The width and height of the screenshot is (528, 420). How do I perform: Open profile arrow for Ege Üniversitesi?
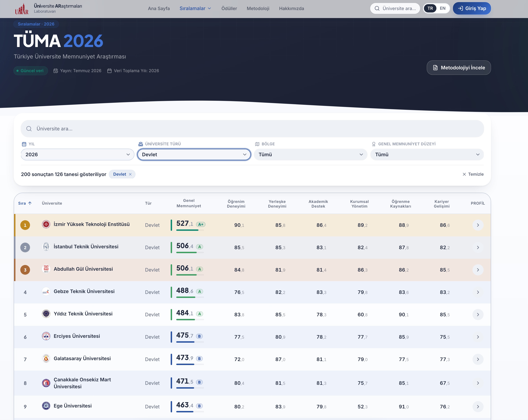478,407
